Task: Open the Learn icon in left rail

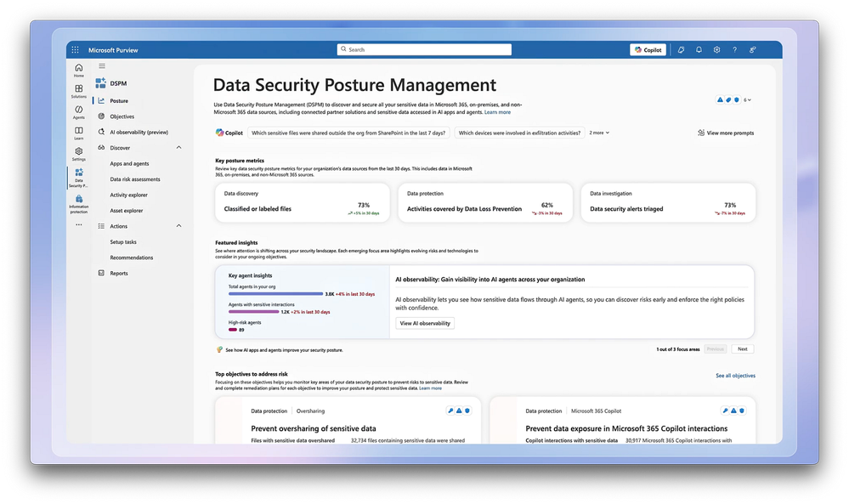Action: pos(78,133)
